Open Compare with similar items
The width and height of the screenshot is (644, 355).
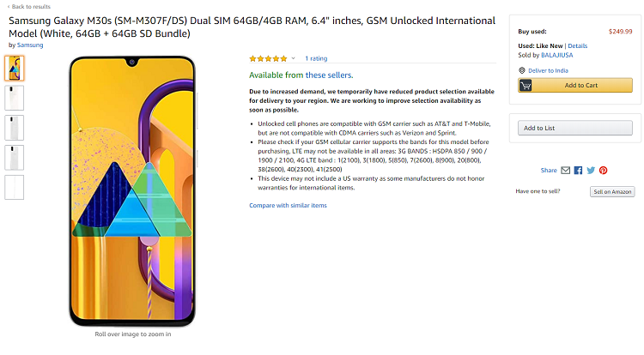(x=288, y=206)
